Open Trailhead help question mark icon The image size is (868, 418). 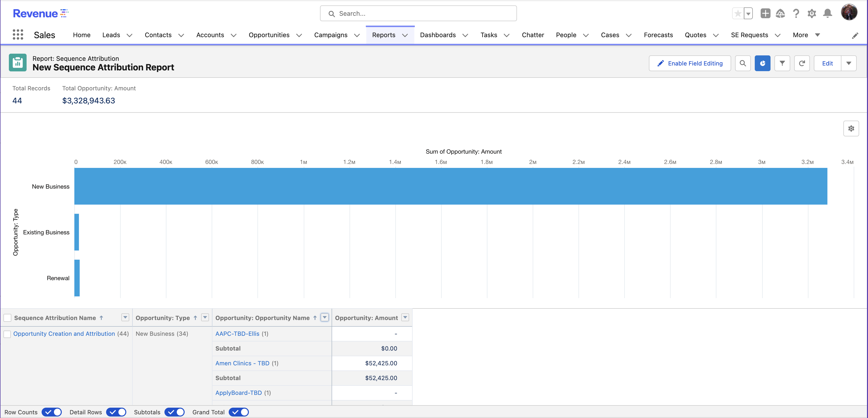(x=796, y=14)
